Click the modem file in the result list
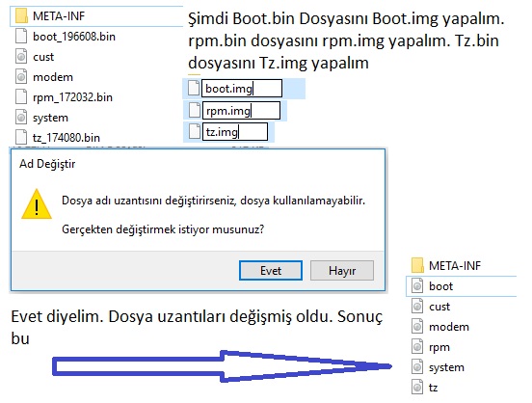The width and height of the screenshot is (532, 403). (449, 327)
